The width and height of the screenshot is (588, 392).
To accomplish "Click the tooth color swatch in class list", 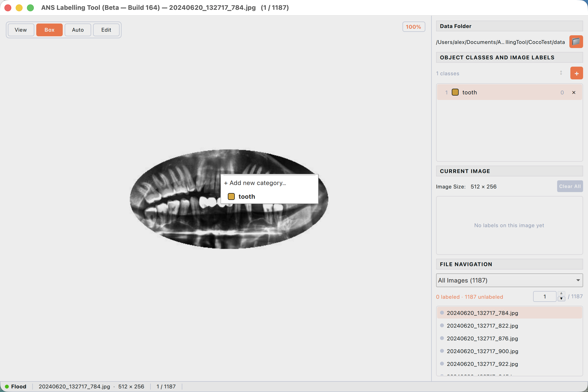I will (455, 92).
